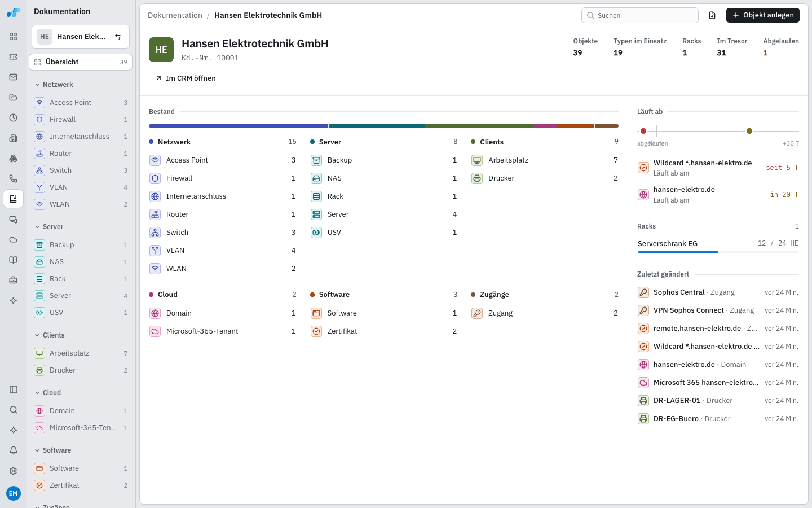Viewport: 812px width, 508px height.
Task: Click the customer switch arrows icon
Action: (x=118, y=37)
